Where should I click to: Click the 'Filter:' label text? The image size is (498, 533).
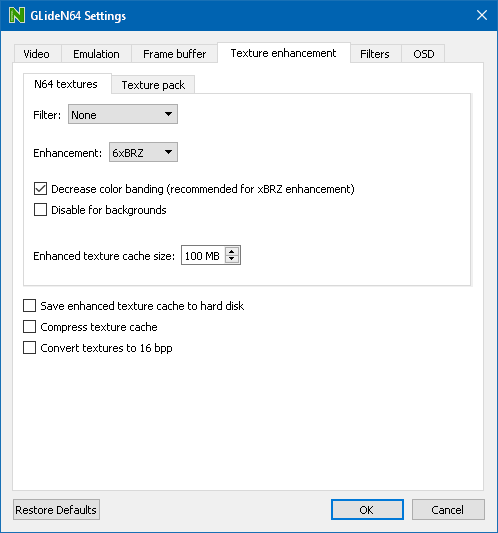tap(47, 115)
